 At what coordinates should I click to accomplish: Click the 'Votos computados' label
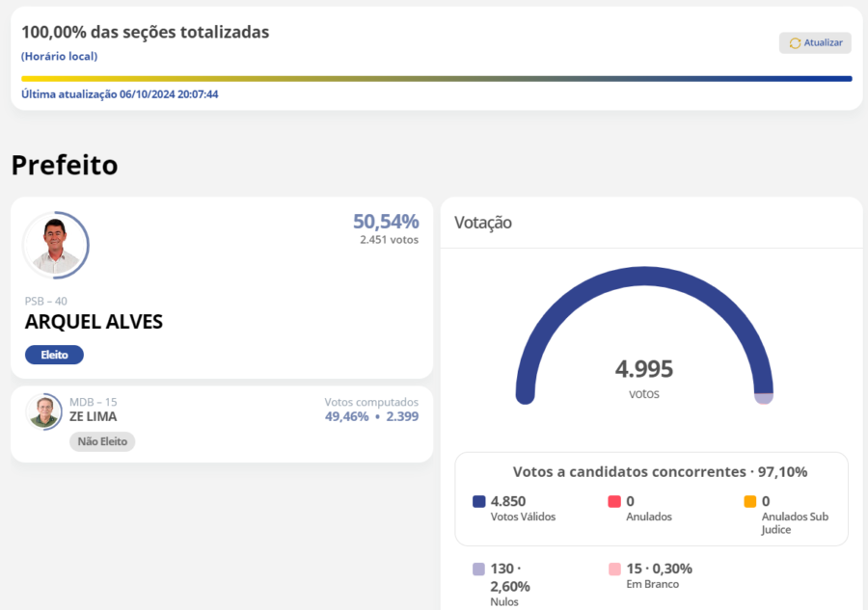[x=371, y=402]
